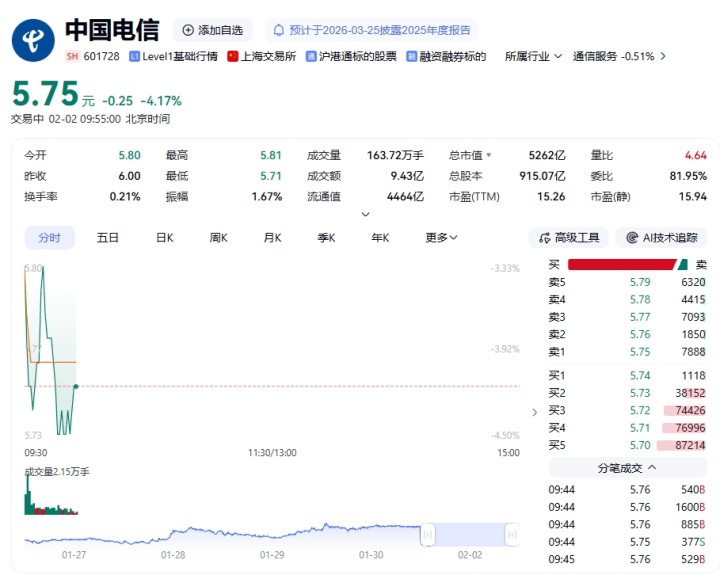
Task: Switch to 周K chart tab
Action: pyautogui.click(x=219, y=238)
